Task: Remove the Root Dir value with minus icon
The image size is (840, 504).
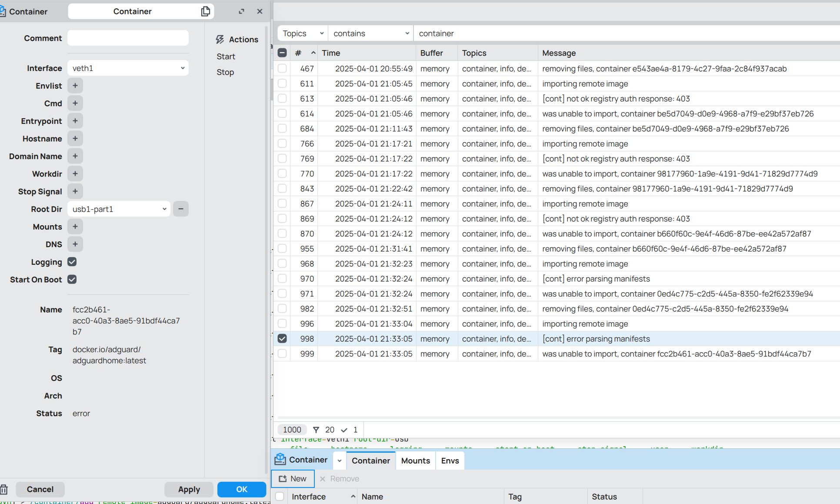Action: tap(181, 209)
